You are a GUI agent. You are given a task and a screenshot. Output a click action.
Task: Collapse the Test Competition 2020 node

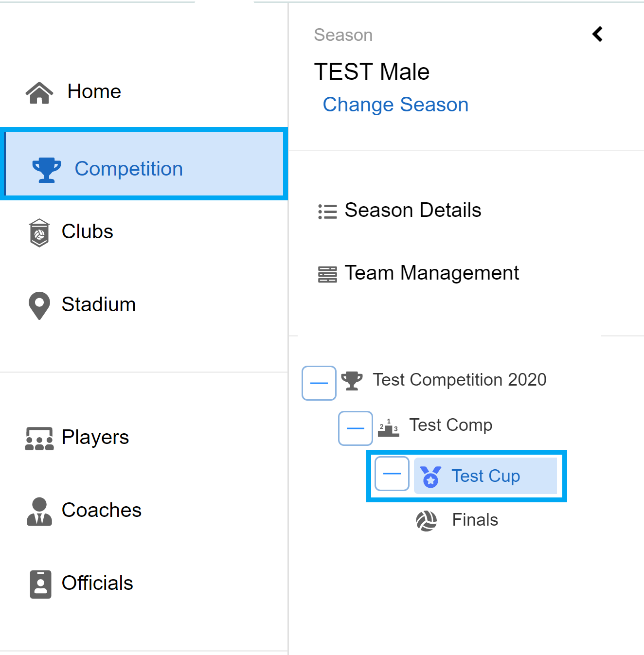tap(319, 383)
